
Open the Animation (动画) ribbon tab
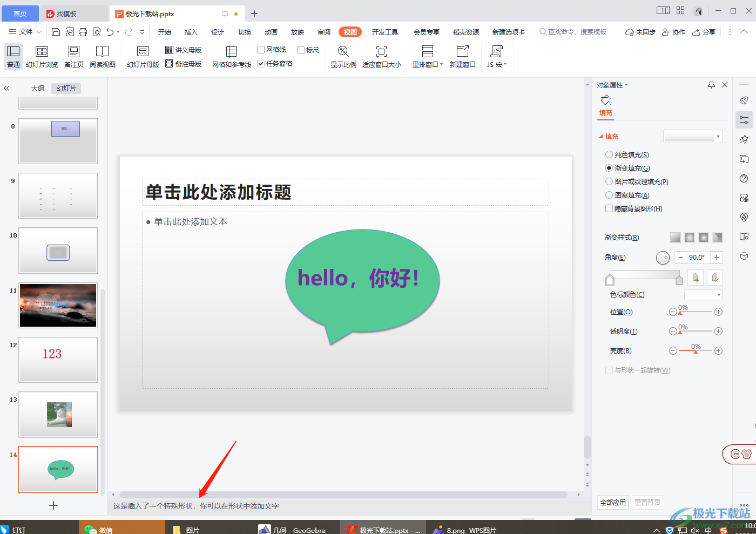click(x=271, y=32)
